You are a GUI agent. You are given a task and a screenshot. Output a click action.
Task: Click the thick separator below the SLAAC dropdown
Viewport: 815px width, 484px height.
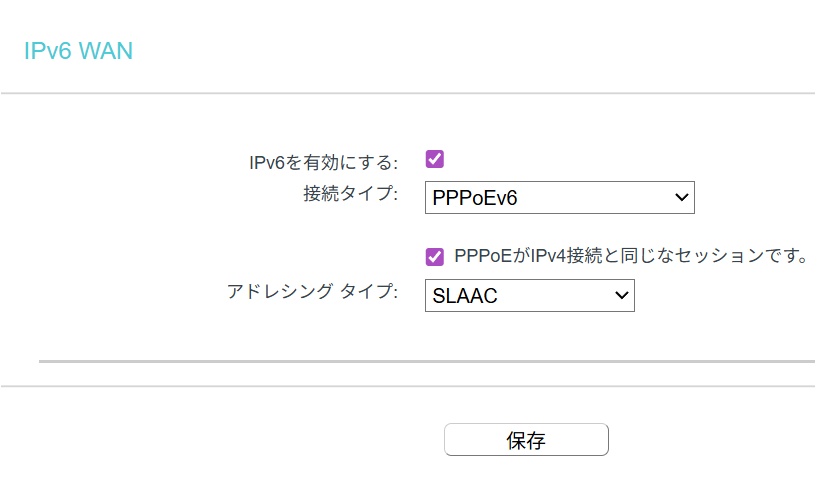click(426, 360)
